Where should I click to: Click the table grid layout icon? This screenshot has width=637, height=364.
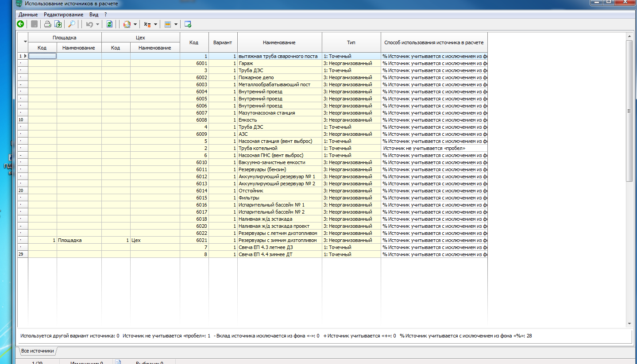tap(168, 24)
